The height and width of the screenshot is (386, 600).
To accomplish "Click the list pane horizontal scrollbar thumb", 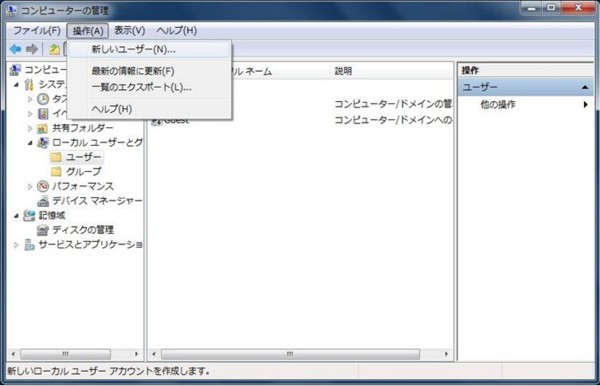I will point(290,354).
